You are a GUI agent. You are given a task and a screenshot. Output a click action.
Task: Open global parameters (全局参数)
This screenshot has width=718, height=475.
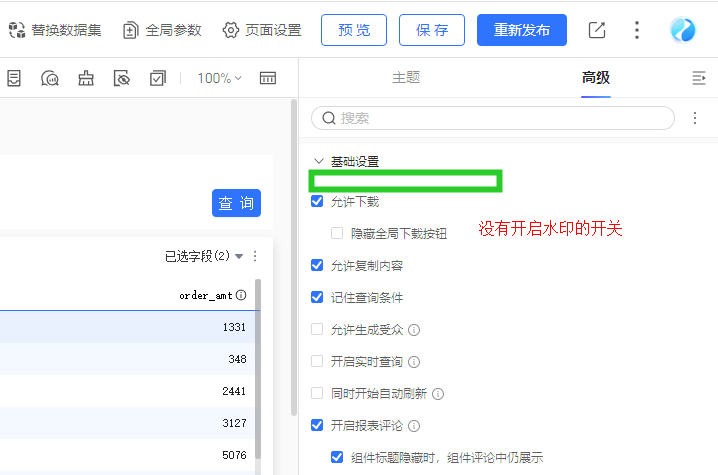(163, 30)
